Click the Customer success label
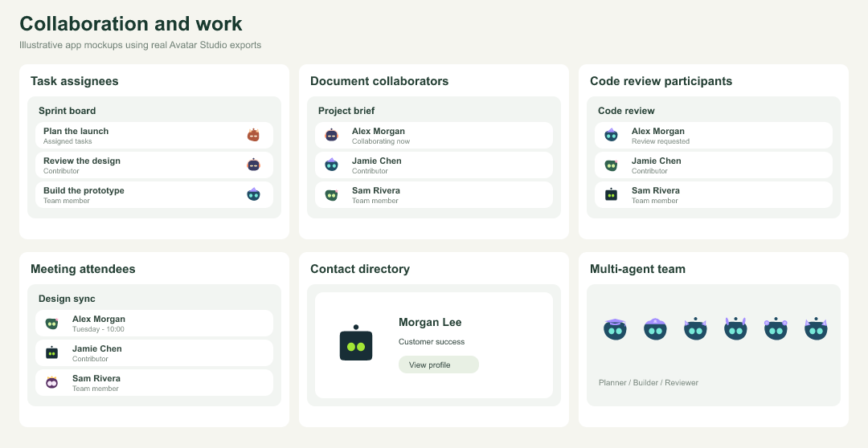Screen dimensions: 868x448 (x=432, y=342)
